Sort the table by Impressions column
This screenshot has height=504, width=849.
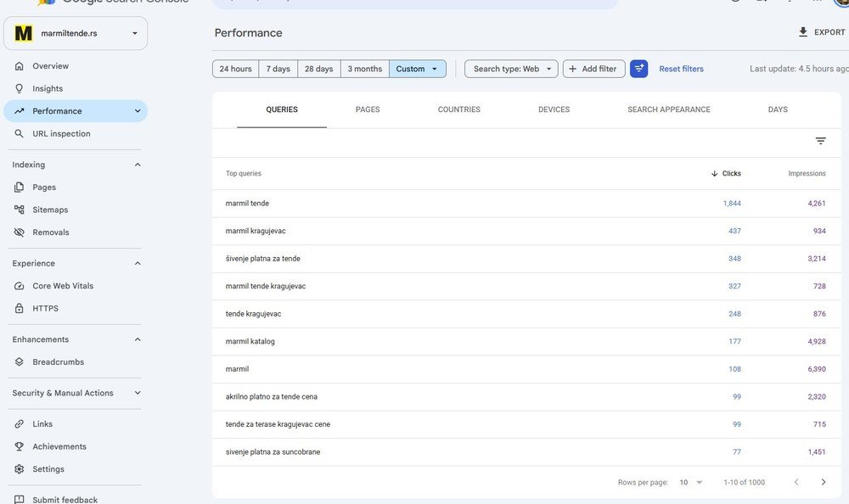point(807,174)
